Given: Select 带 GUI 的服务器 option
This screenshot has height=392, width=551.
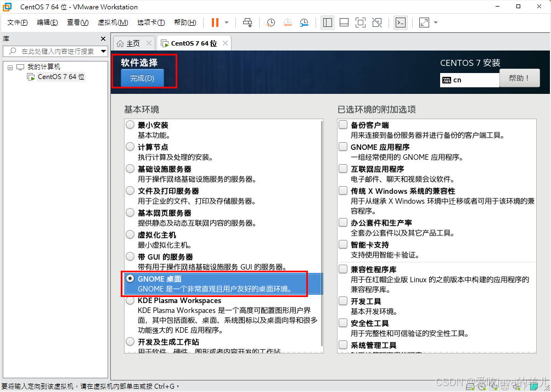Looking at the screenshot, I should [x=130, y=256].
